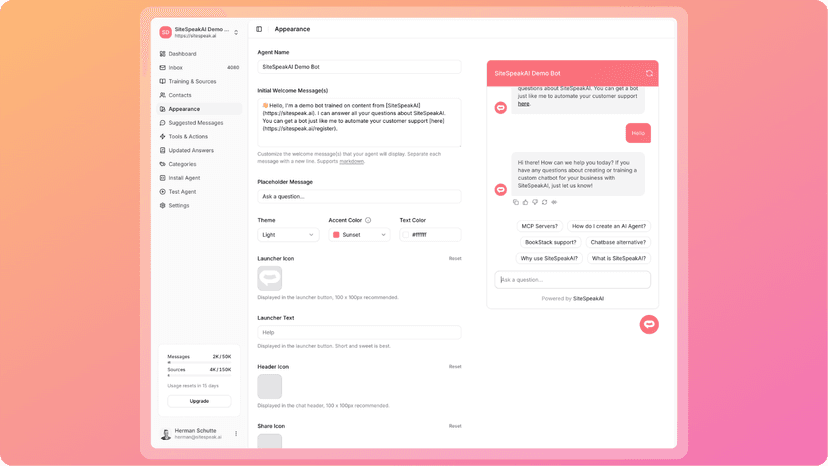Reset the Launcher Icon

click(x=455, y=258)
